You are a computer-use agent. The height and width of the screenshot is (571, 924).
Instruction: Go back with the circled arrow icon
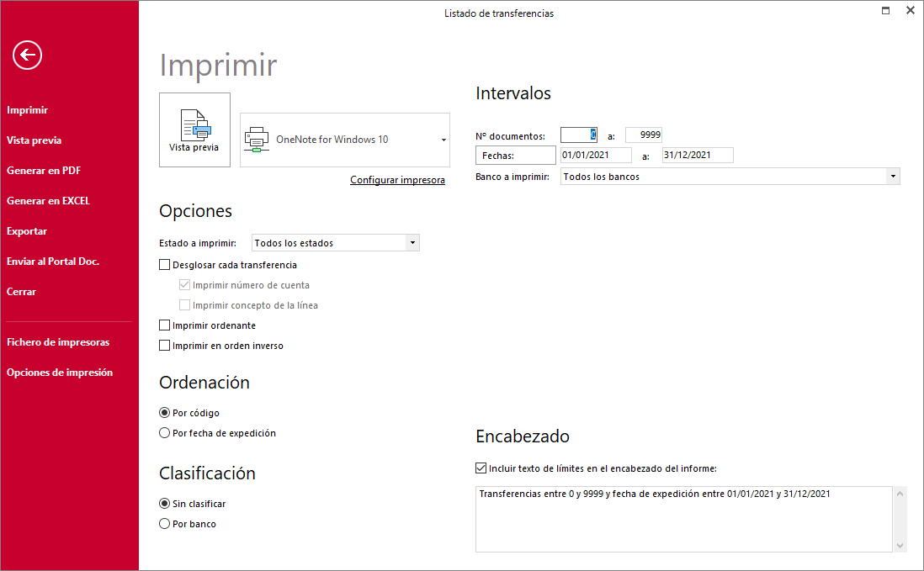tap(27, 56)
